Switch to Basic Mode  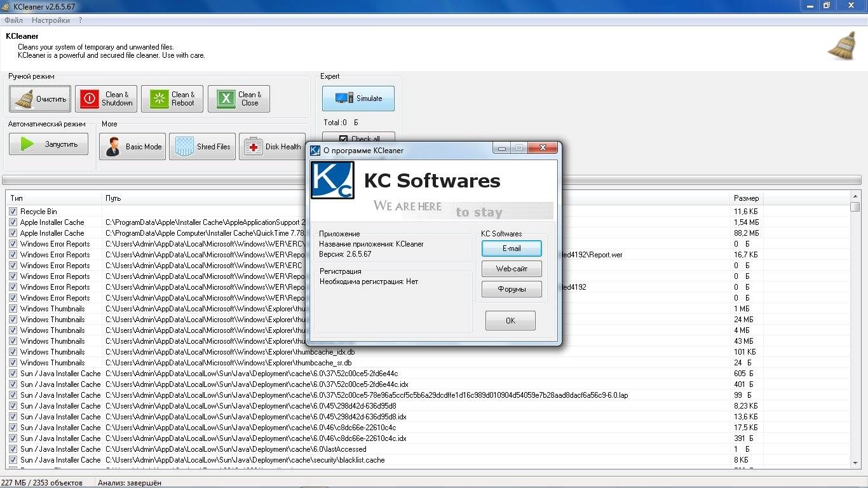pyautogui.click(x=132, y=146)
